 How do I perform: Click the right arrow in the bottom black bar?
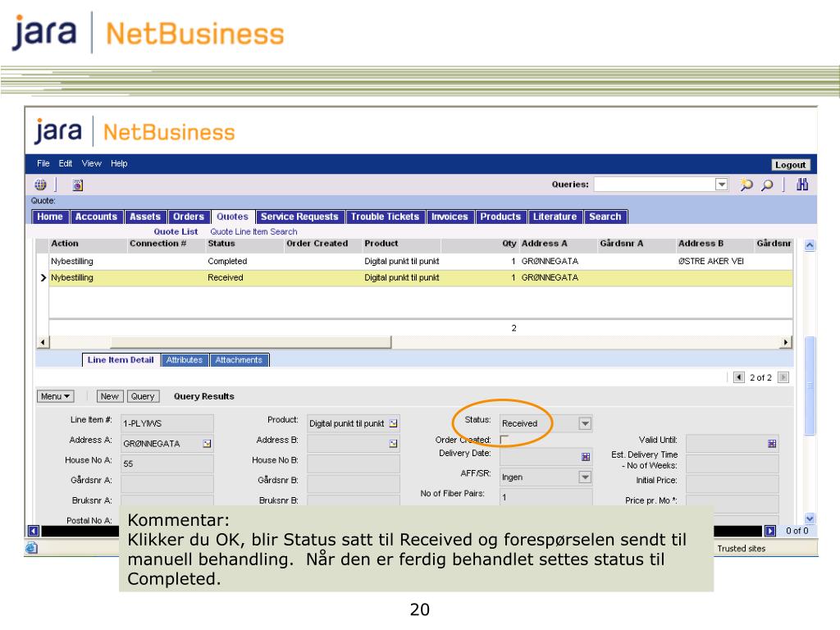769,531
